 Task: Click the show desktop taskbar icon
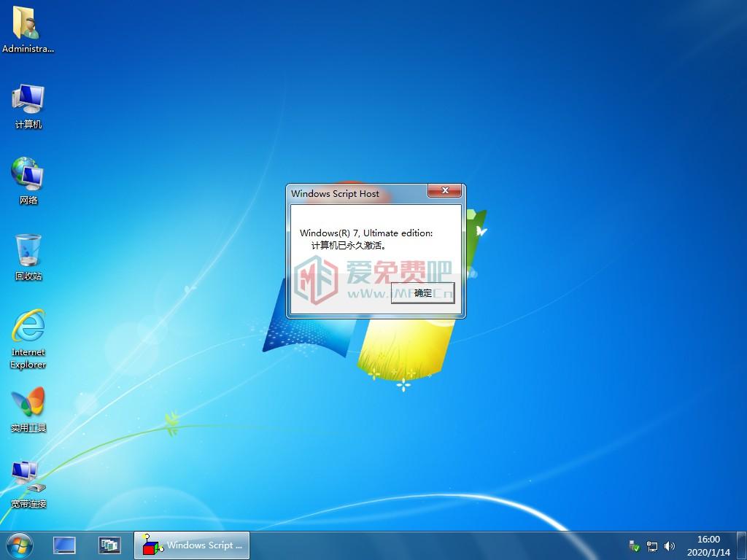tap(64, 545)
